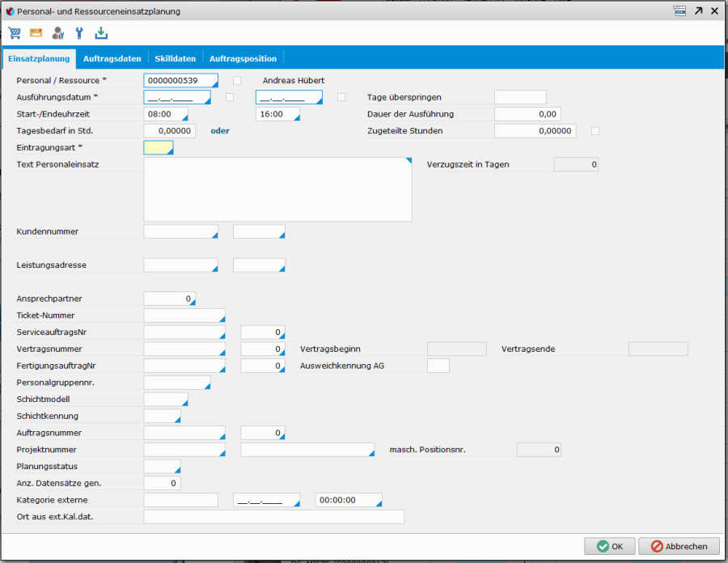Click the blue wrench tool icon
This screenshot has width=728, height=563.
[79, 33]
